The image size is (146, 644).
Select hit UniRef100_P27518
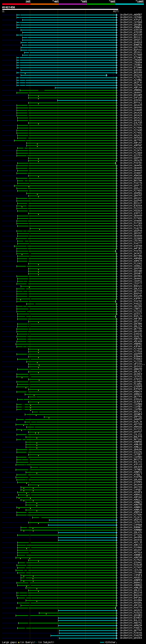point(131,351)
